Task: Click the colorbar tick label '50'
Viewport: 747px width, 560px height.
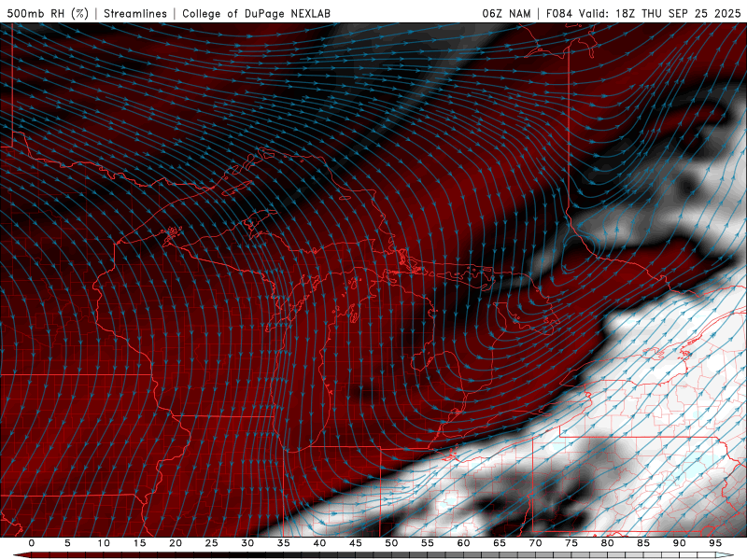Action: click(x=391, y=543)
